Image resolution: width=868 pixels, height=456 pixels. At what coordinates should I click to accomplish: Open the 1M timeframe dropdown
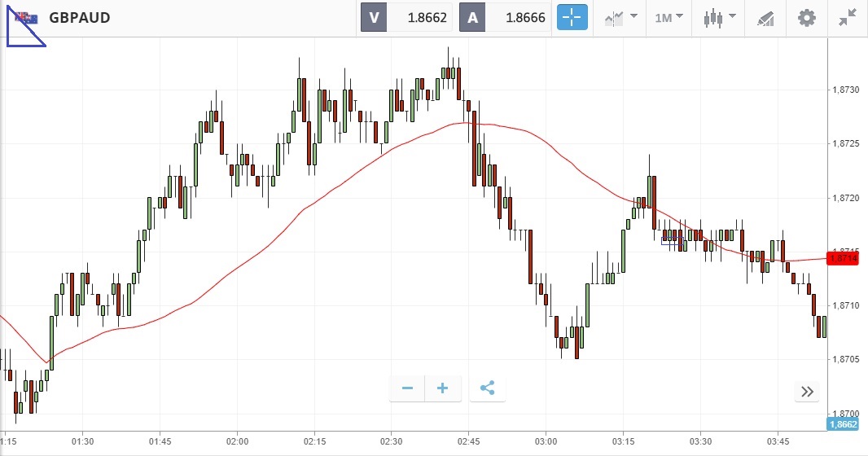coord(669,18)
